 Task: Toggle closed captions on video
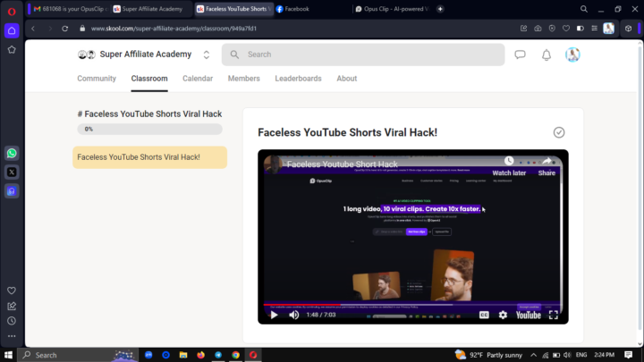[484, 315]
